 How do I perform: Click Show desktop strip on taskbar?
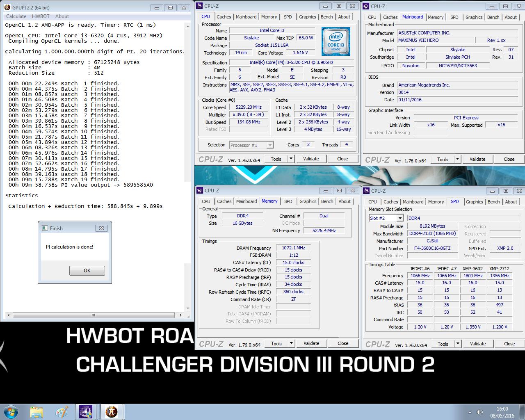[522, 412]
